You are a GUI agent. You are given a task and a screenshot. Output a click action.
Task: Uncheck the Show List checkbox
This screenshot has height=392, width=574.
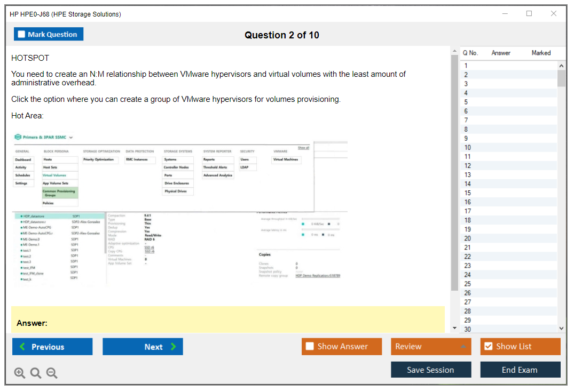point(488,347)
